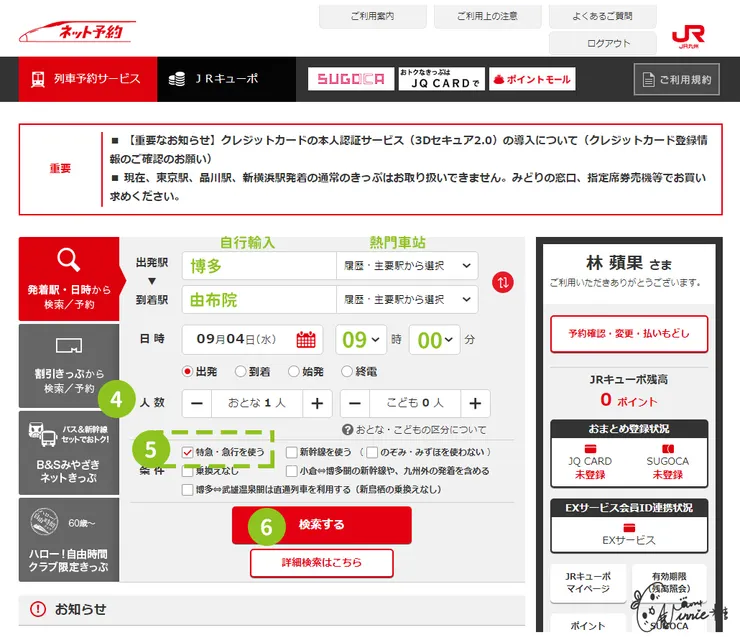Toggle のぞみ・みずほを使わない checkbox
This screenshot has height=637, width=740.
click(x=372, y=452)
